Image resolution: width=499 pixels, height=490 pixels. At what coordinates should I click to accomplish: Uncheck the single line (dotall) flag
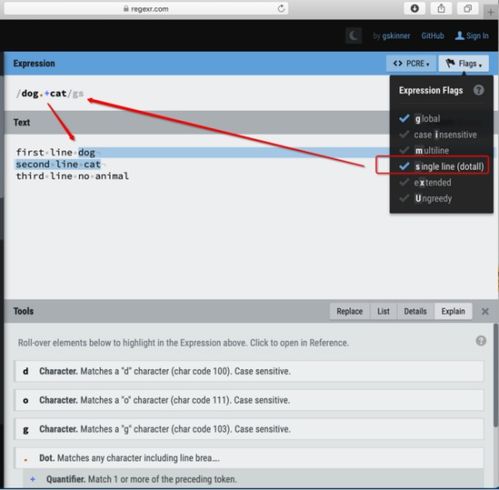pos(441,166)
